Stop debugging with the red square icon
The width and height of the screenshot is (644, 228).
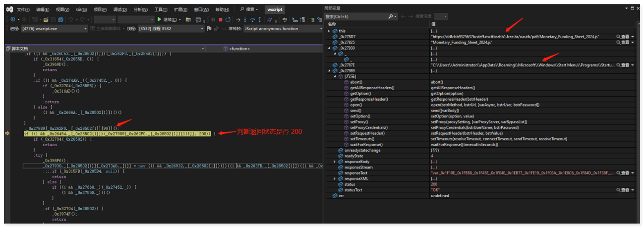click(220, 19)
